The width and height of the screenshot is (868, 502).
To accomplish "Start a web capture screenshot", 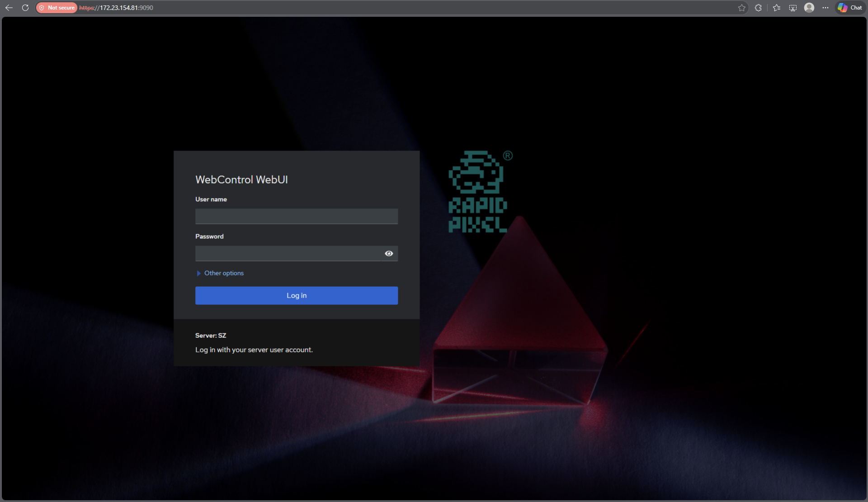I will pyautogui.click(x=792, y=7).
